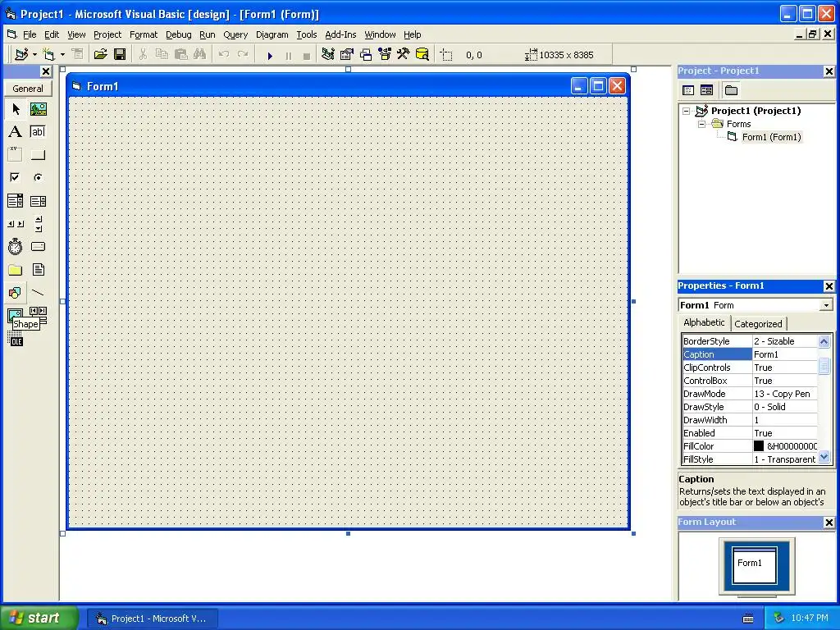Screen dimensions: 840x630
Task: Select the Enabled property row
Action: 750,433
